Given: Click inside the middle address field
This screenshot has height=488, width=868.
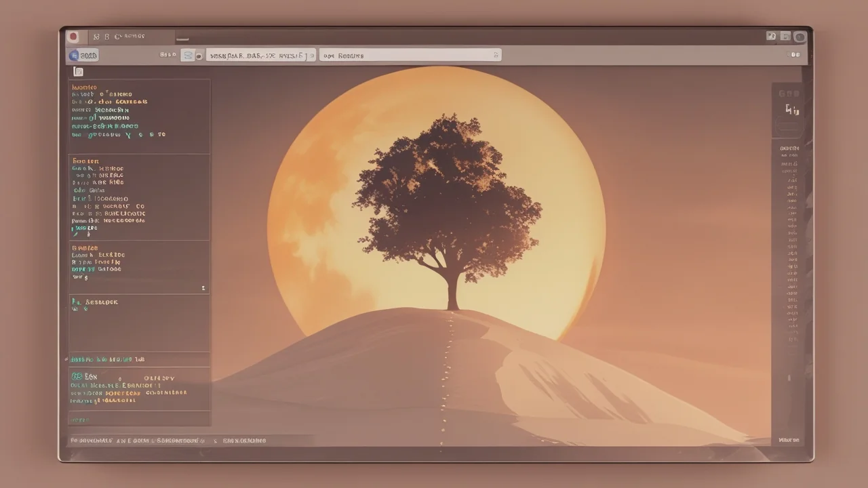Looking at the screenshot, I should 258,56.
